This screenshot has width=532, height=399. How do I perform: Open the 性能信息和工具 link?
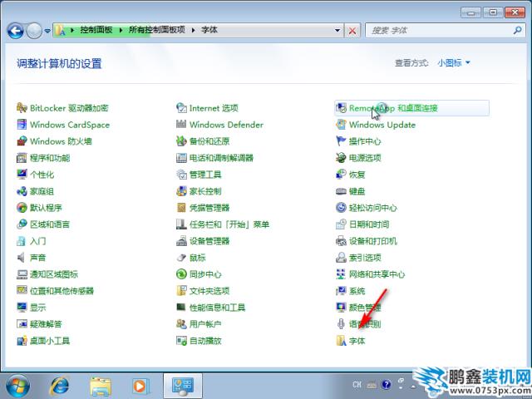click(x=217, y=308)
